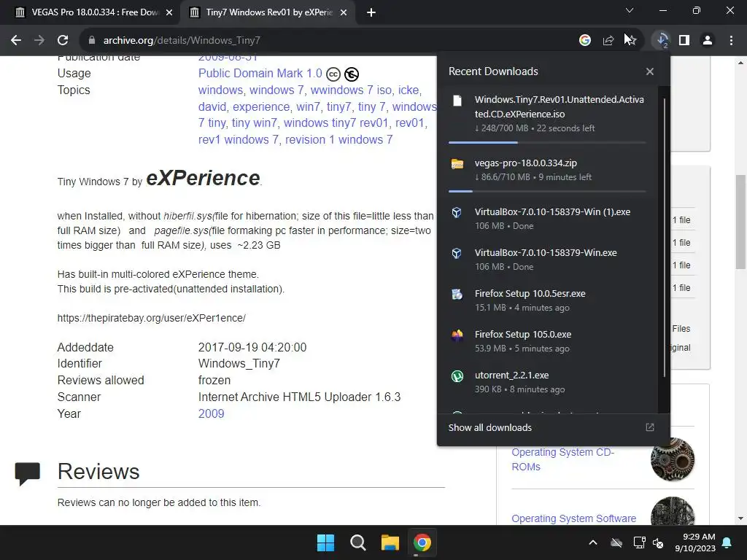This screenshot has width=747, height=560.
Task: Click the page vertical scrollbar thumb
Action: pos(740,222)
